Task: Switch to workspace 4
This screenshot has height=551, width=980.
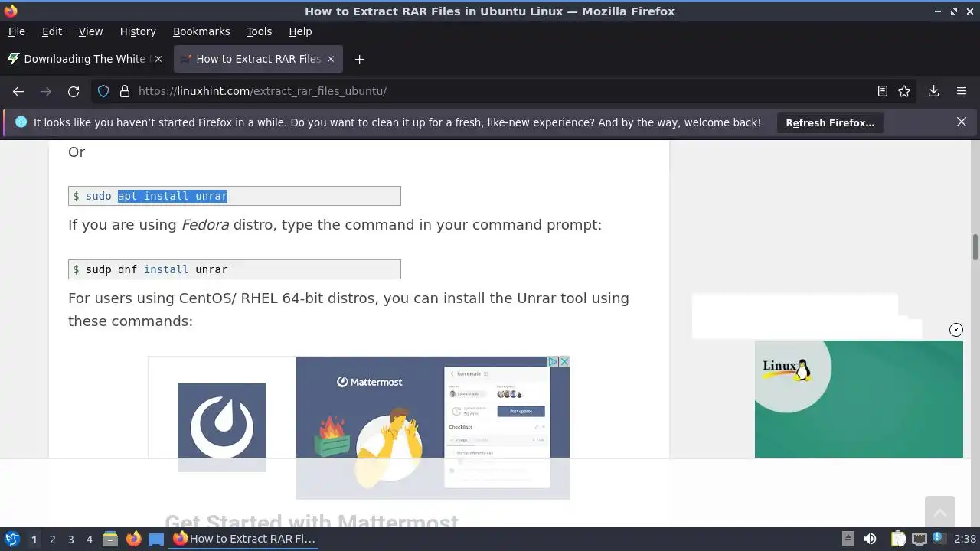Action: pyautogui.click(x=89, y=539)
